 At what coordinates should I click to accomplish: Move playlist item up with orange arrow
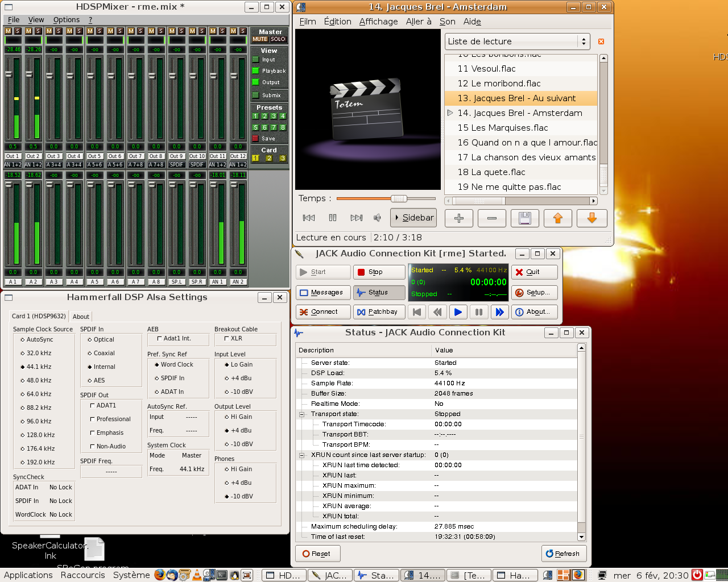[558, 218]
